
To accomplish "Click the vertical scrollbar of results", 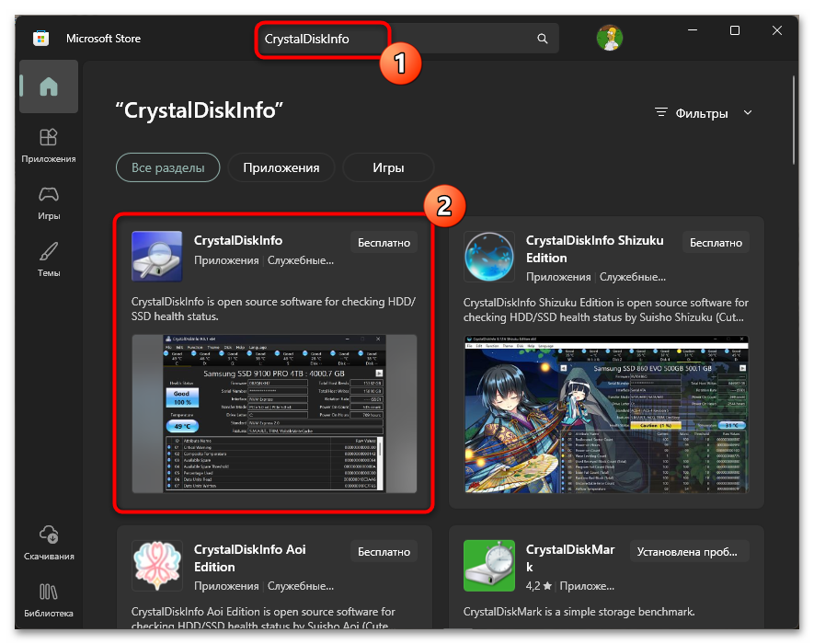I will (794, 121).
